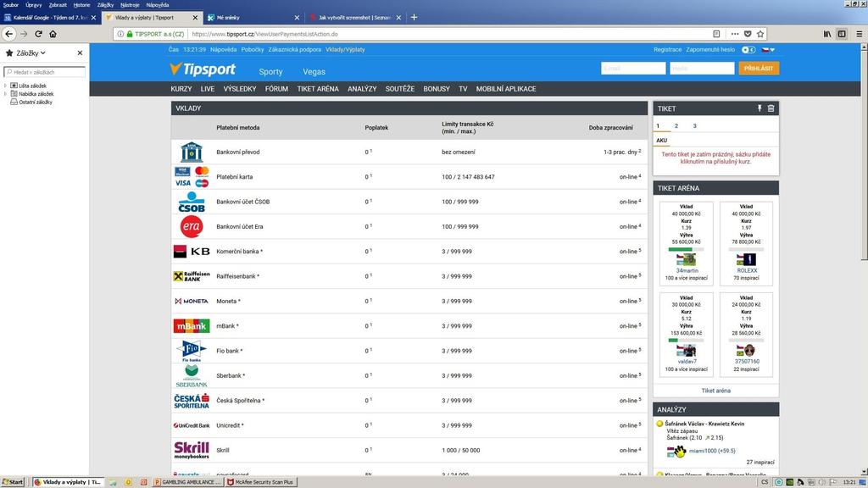Viewport: 868px width, 488px height.
Task: Open the Zapomenuté heslo link
Action: pos(710,50)
